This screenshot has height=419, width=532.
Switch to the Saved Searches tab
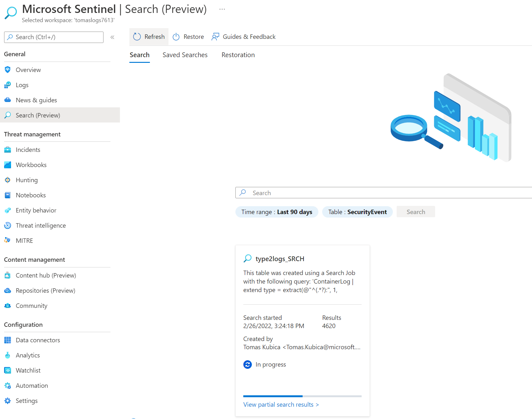pos(185,55)
